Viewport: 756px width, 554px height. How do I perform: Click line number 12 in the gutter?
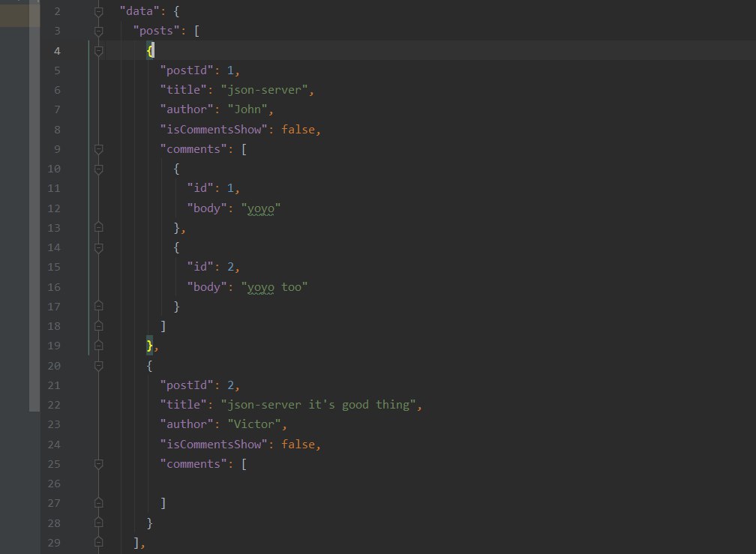[54, 208]
